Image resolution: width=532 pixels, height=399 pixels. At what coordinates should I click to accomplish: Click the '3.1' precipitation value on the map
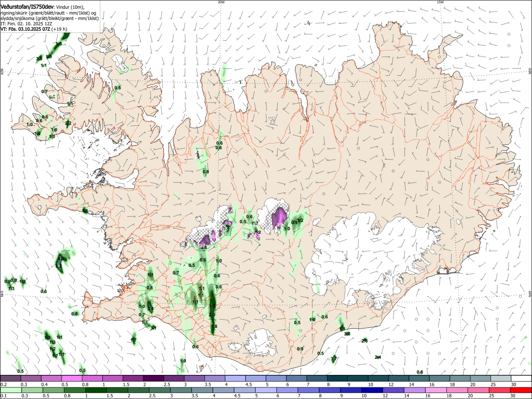coord(153,328)
